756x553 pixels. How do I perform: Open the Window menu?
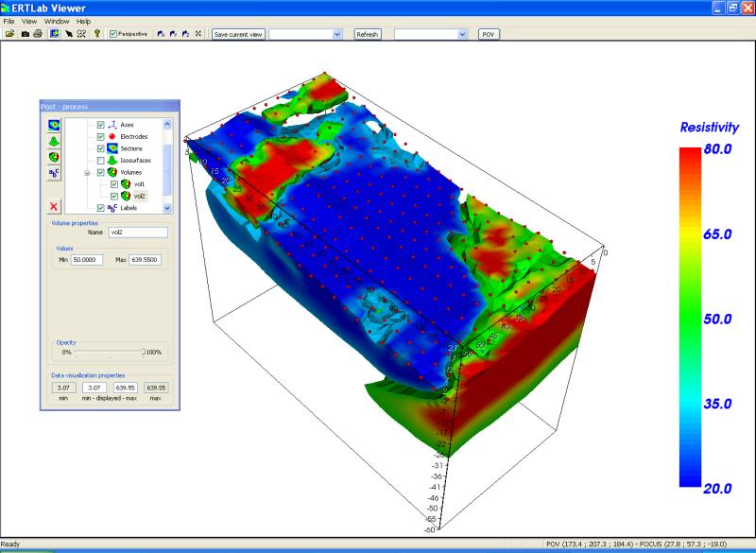pos(57,21)
